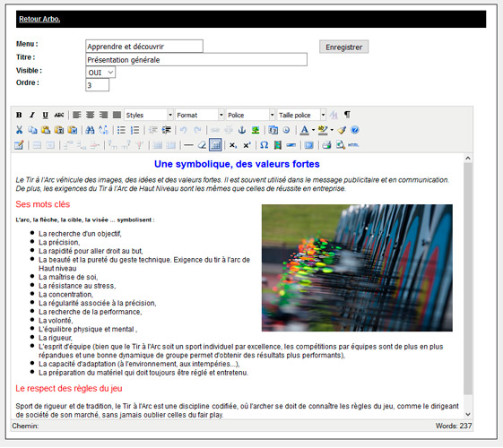Expand the Visible OUI dropdown
The height and width of the screenshot is (448, 503).
100,73
